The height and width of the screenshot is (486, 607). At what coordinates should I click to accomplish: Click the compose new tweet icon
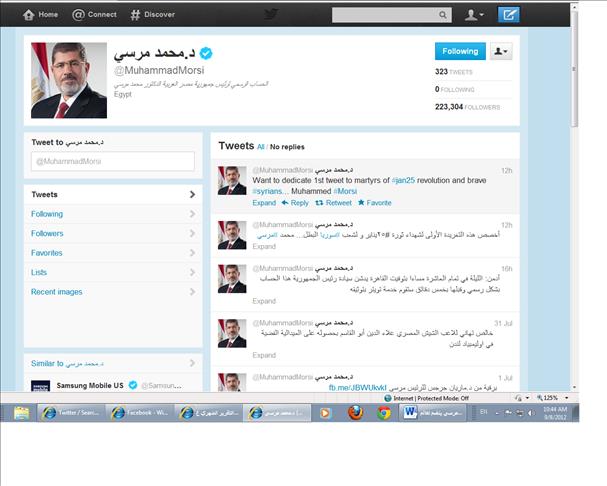tap(509, 15)
